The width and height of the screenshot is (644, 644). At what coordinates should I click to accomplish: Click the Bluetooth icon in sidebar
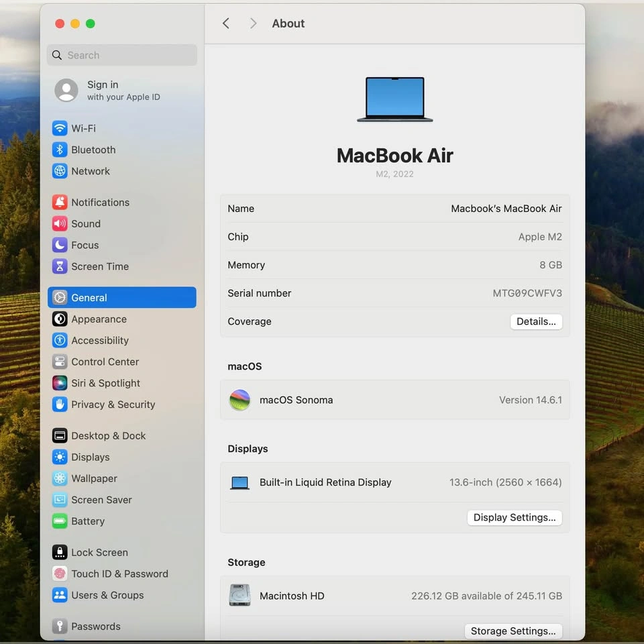(60, 150)
